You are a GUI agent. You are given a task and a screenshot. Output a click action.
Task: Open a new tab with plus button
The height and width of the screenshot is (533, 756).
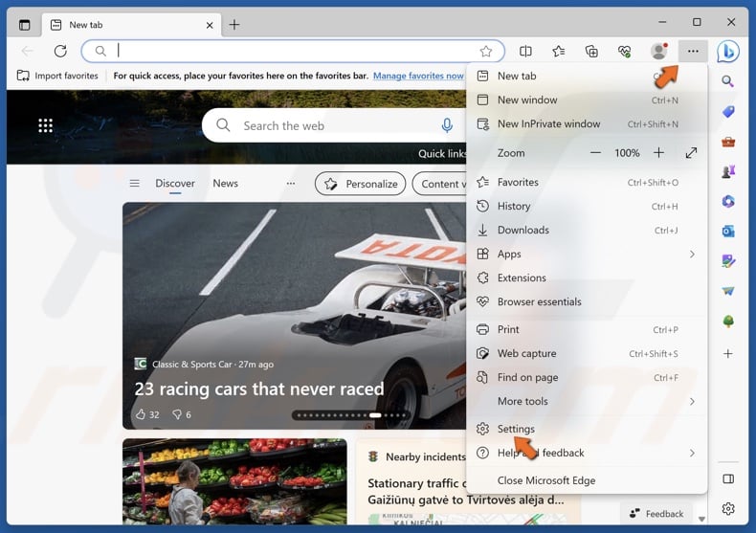pos(234,25)
